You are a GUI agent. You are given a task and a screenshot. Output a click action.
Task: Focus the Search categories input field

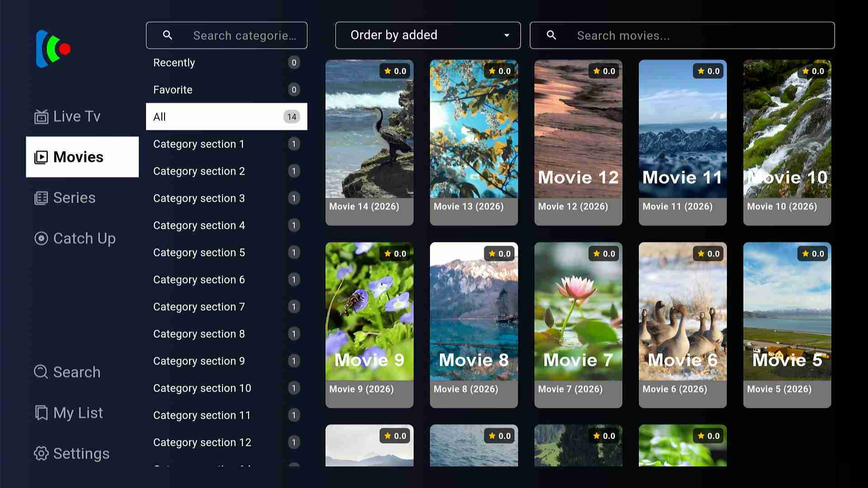point(226,35)
